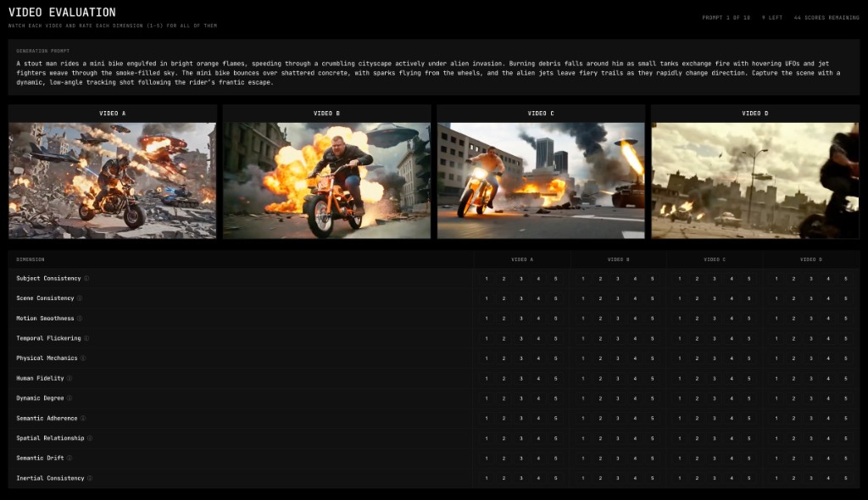Screen dimensions: 868x500
Task: Open the Temporal Flickering info tooltip
Action: 86,338
